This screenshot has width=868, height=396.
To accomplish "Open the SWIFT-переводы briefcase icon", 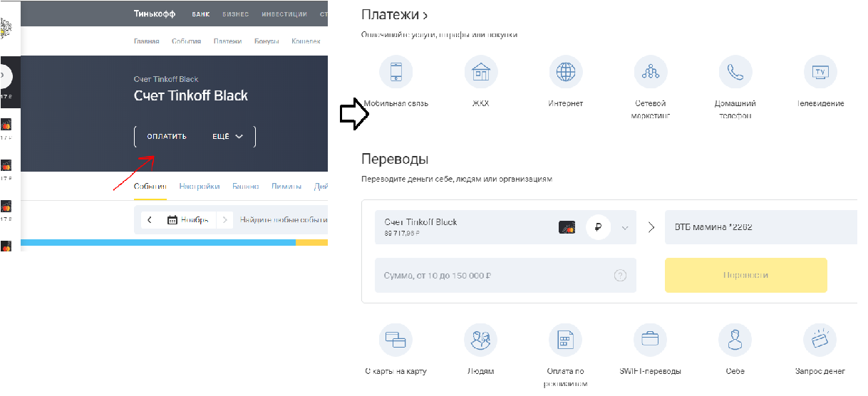I will [651, 340].
